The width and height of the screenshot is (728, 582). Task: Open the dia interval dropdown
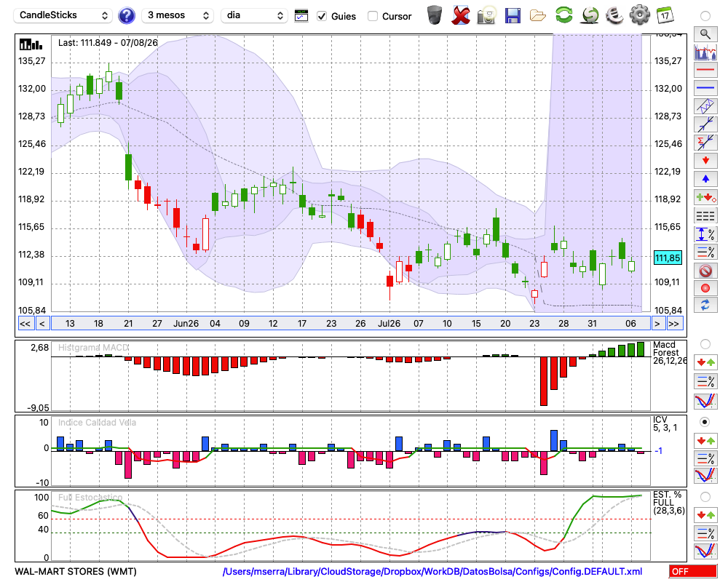pyautogui.click(x=254, y=15)
